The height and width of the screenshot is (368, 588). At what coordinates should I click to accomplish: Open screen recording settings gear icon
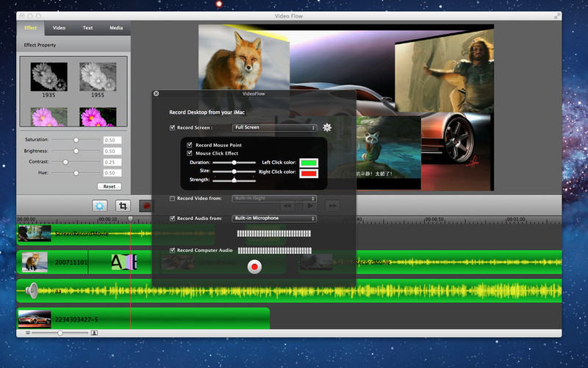327,127
